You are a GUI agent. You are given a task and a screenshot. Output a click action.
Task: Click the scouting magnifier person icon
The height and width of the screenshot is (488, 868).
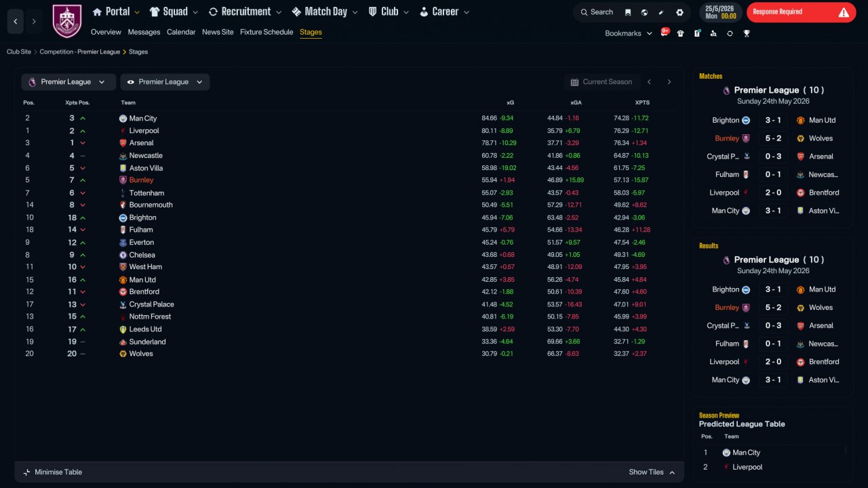(x=713, y=33)
